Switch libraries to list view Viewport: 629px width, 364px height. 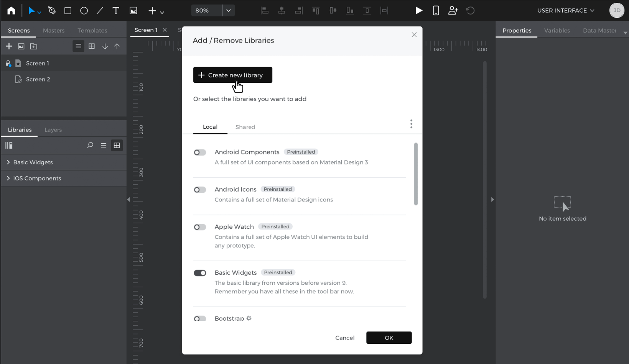pos(104,145)
